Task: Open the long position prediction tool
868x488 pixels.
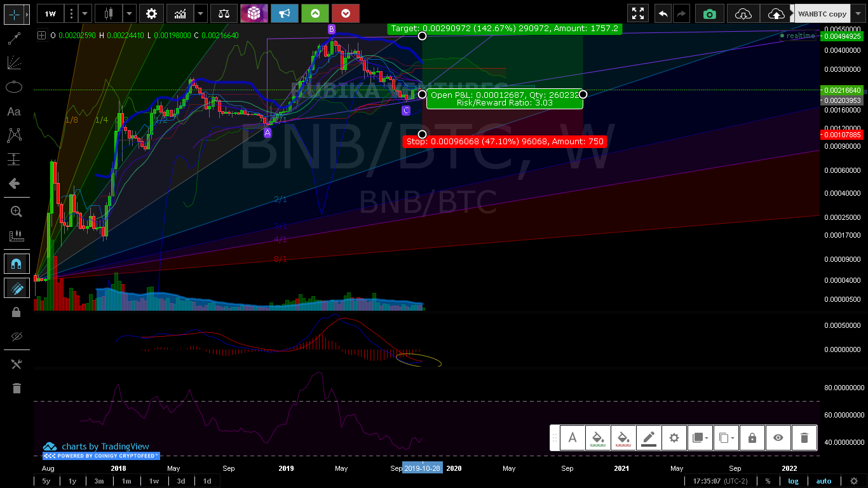Action: pyautogui.click(x=14, y=159)
